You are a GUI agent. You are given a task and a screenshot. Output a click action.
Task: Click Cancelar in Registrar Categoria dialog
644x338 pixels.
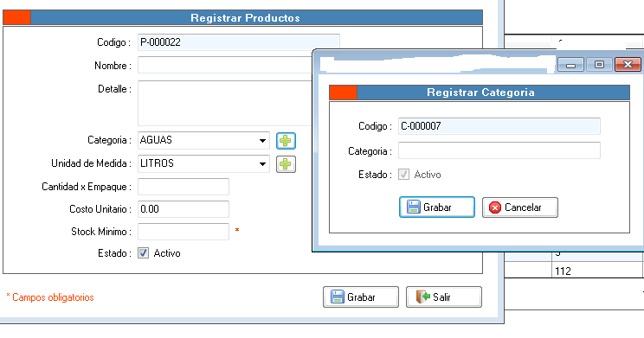tap(520, 207)
